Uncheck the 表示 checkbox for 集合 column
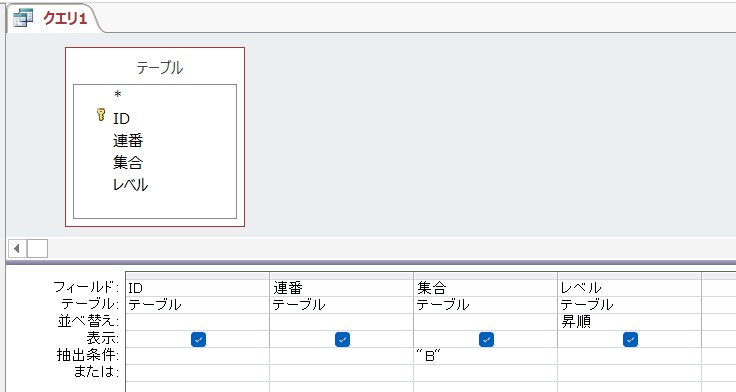Image resolution: width=736 pixels, height=392 pixels. pyautogui.click(x=486, y=339)
